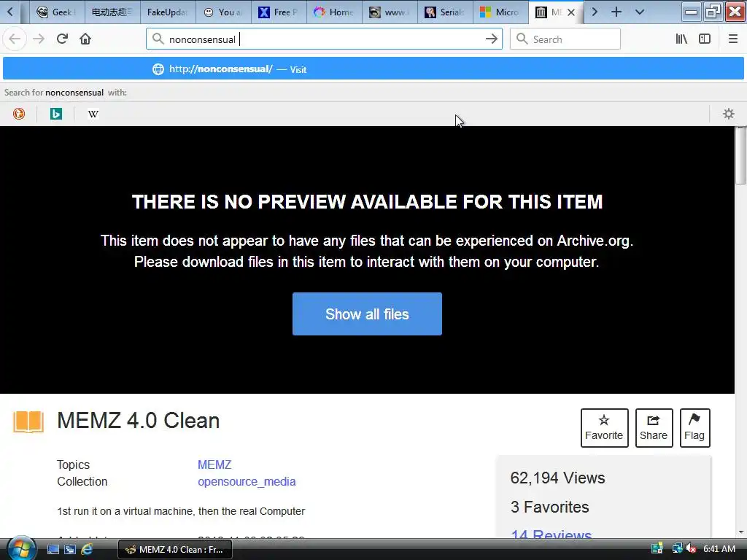Image resolution: width=747 pixels, height=560 pixels.
Task: Reload the current page
Action: click(63, 39)
